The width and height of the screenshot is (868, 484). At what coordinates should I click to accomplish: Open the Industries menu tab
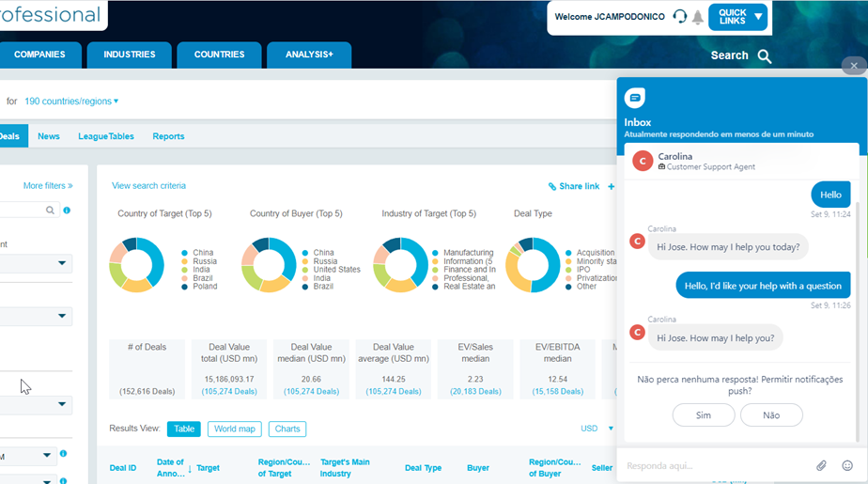pyautogui.click(x=130, y=55)
